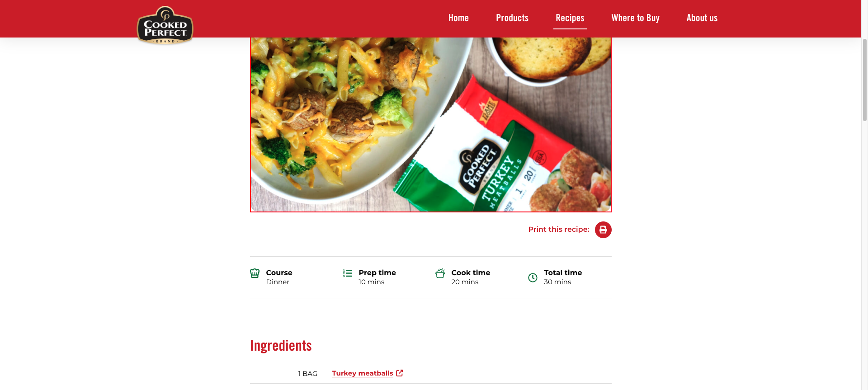Screen dimensions: 868x390
Task: Click the Cook time pot icon
Action: [440, 273]
